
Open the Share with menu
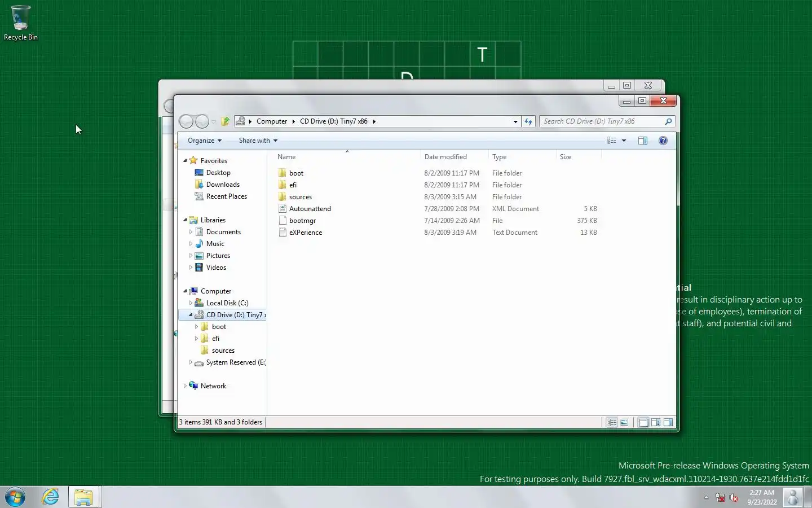(x=258, y=141)
